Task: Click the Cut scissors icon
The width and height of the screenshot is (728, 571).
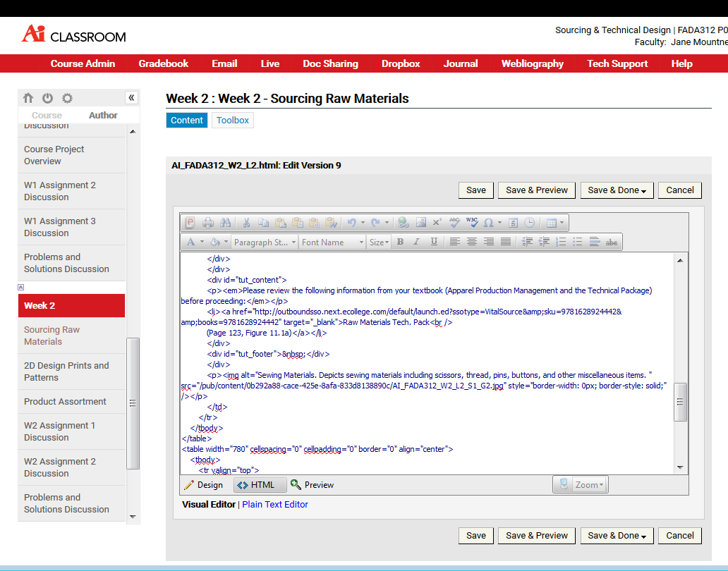Action: [x=246, y=223]
